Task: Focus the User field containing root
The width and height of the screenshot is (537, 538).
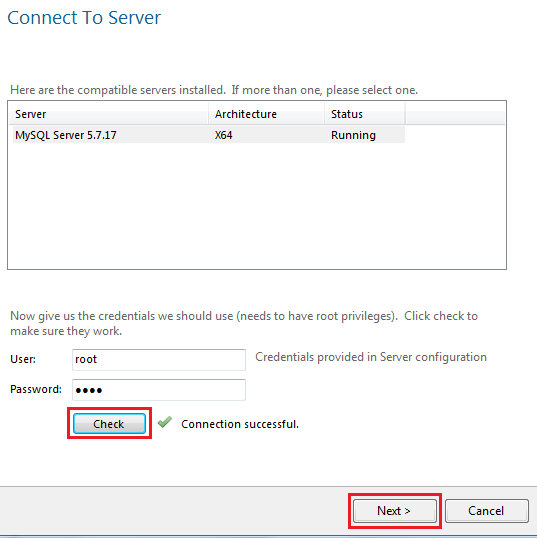Action: click(159, 360)
